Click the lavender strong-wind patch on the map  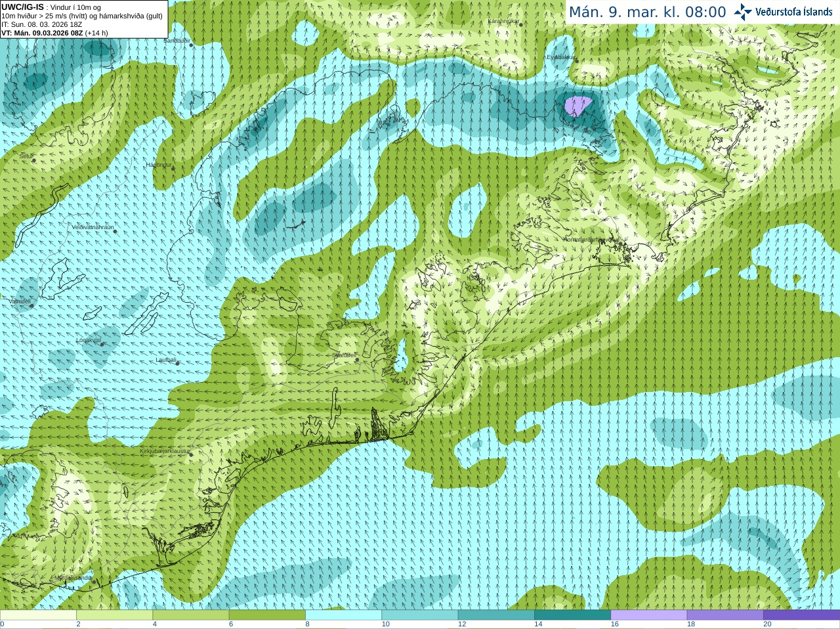[577, 105]
